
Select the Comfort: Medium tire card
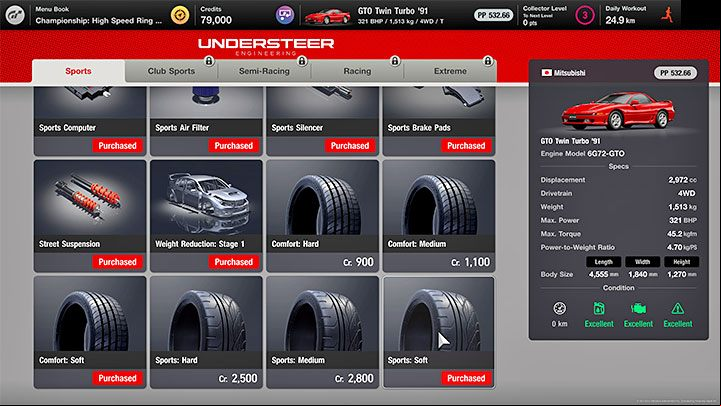tap(439, 216)
